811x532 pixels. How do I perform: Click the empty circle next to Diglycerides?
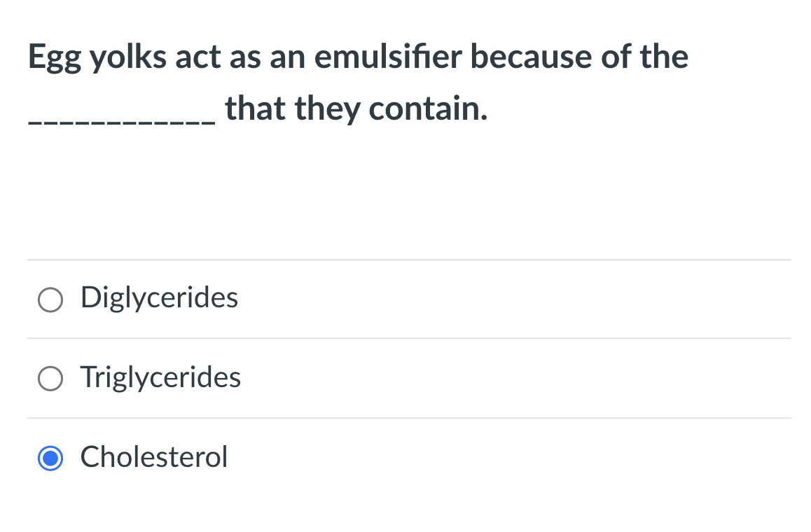[50, 300]
